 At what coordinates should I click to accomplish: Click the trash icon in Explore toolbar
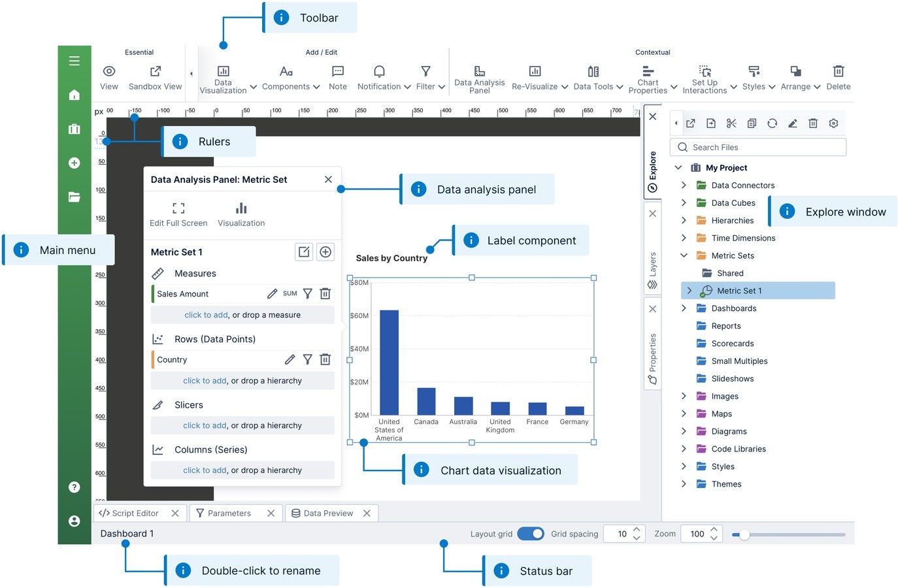tap(813, 123)
